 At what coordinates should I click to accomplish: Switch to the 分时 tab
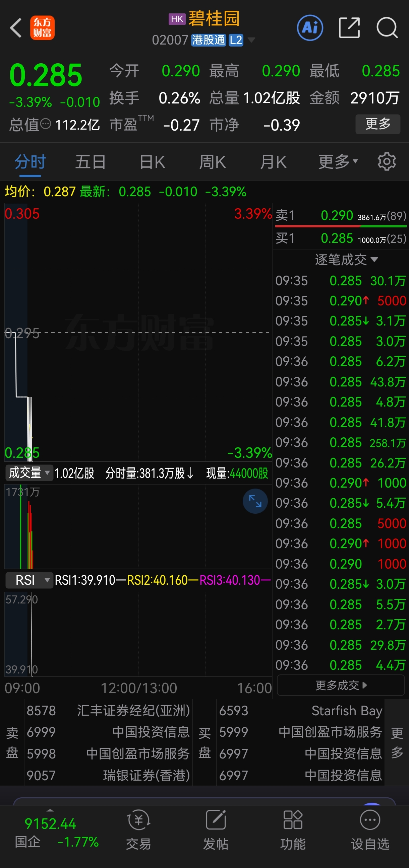(30, 162)
